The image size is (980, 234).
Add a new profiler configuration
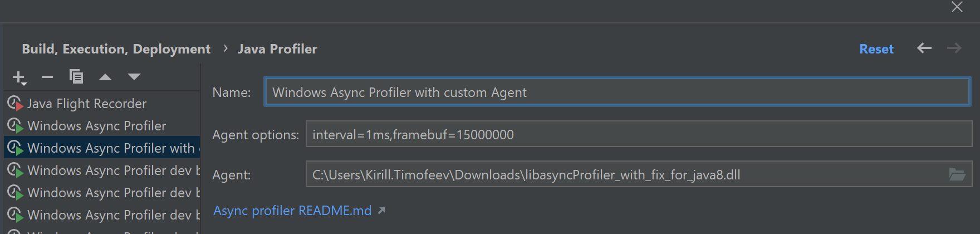point(19,77)
